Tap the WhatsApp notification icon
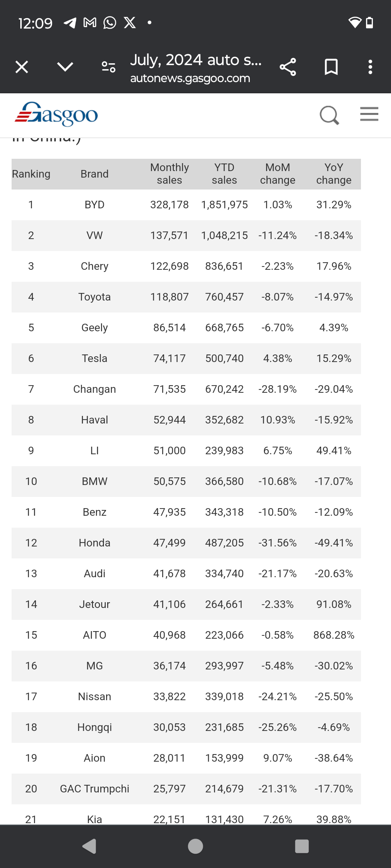The image size is (391, 868). pos(110,23)
